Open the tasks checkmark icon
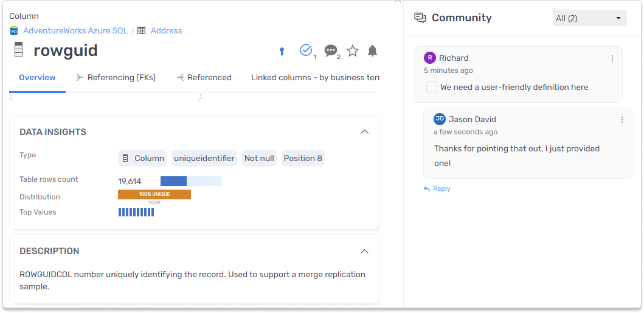644x313 pixels. click(x=306, y=50)
